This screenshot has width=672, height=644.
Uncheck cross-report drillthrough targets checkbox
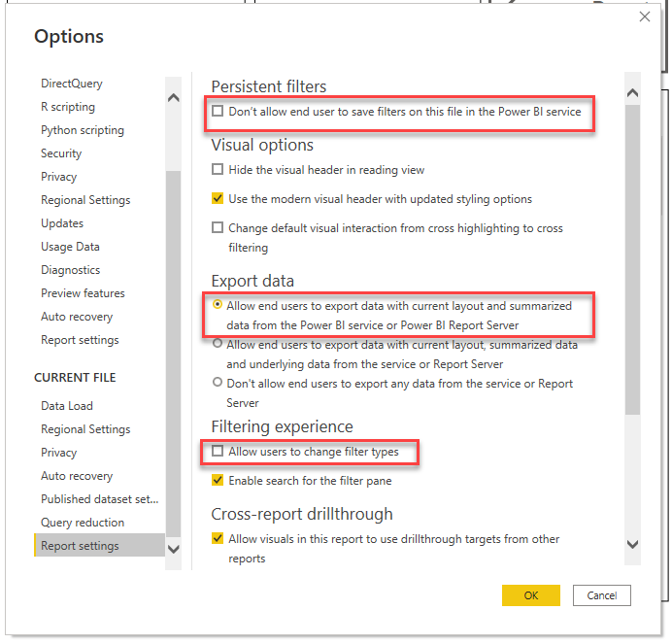click(x=218, y=538)
